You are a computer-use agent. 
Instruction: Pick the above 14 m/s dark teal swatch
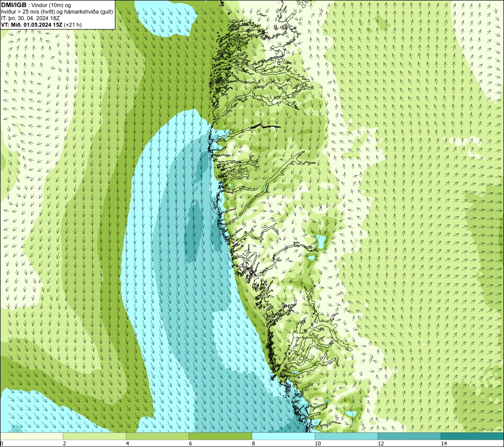coord(472,436)
